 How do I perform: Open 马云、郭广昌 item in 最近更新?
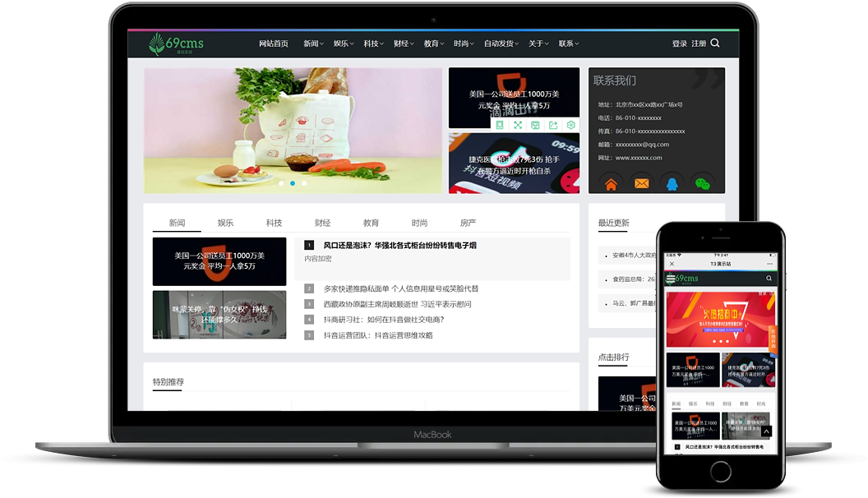pyautogui.click(x=634, y=303)
